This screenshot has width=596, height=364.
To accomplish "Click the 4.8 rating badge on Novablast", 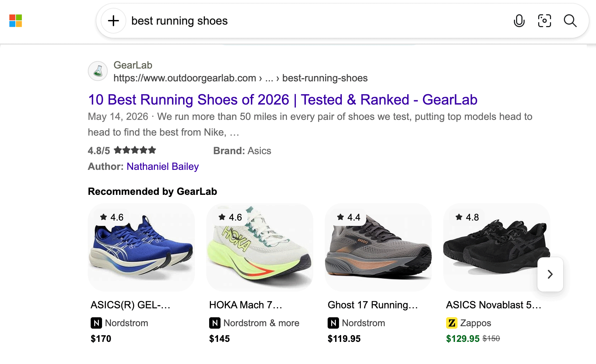I will click(468, 217).
